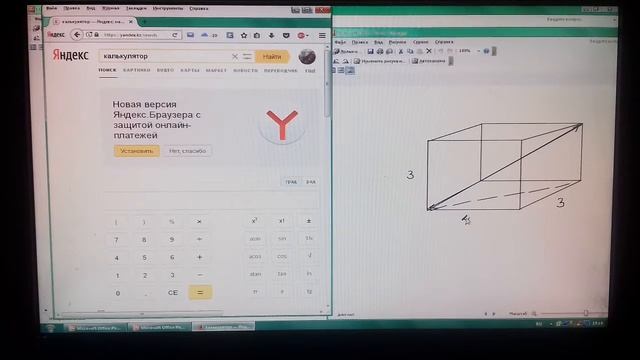The width and height of the screenshot is (640, 360).
Task: Open Рисунок menu in Picture Manager
Action: point(397,42)
